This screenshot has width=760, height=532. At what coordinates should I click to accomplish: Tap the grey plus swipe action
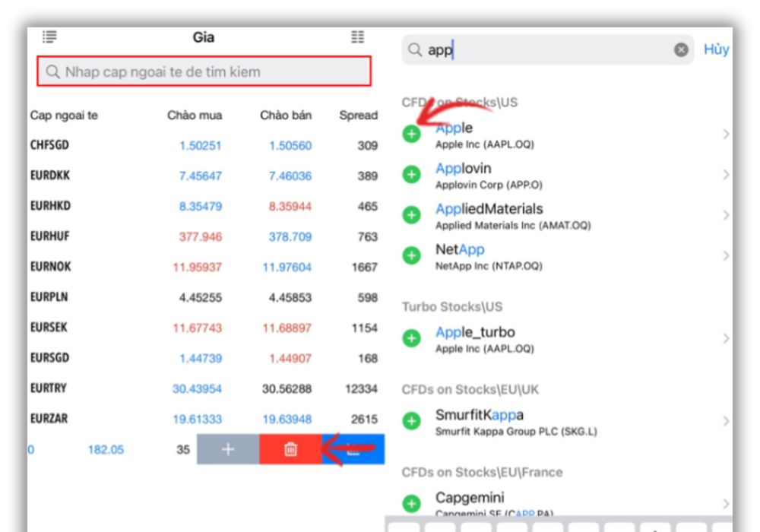click(228, 449)
